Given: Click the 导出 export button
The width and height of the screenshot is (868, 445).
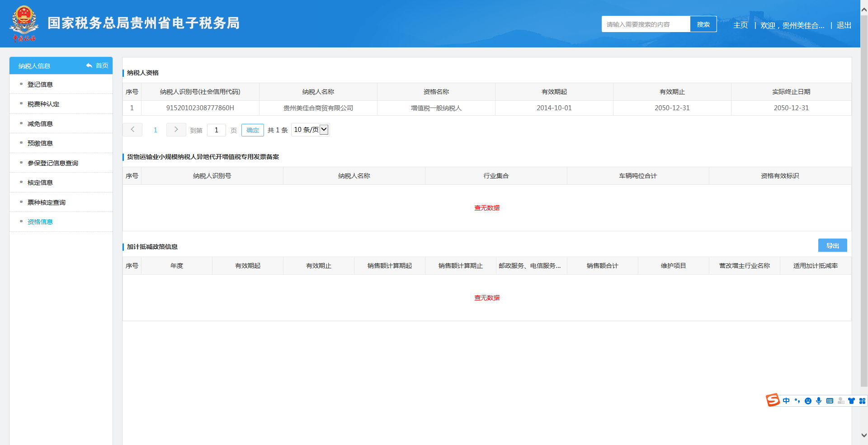Looking at the screenshot, I should click(x=832, y=245).
